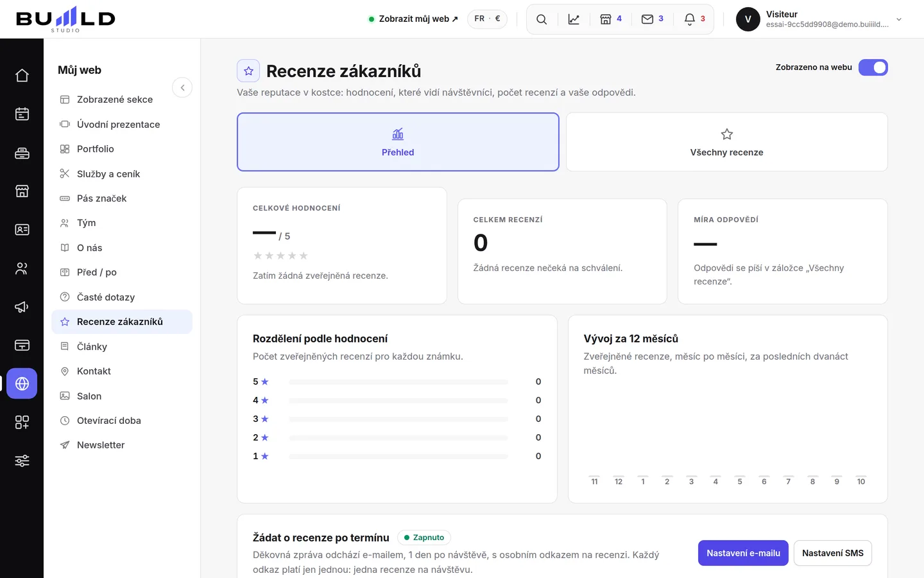Viewport: 924px width, 578px height.
Task: Open the calendar icon in left rail
Action: point(22,114)
